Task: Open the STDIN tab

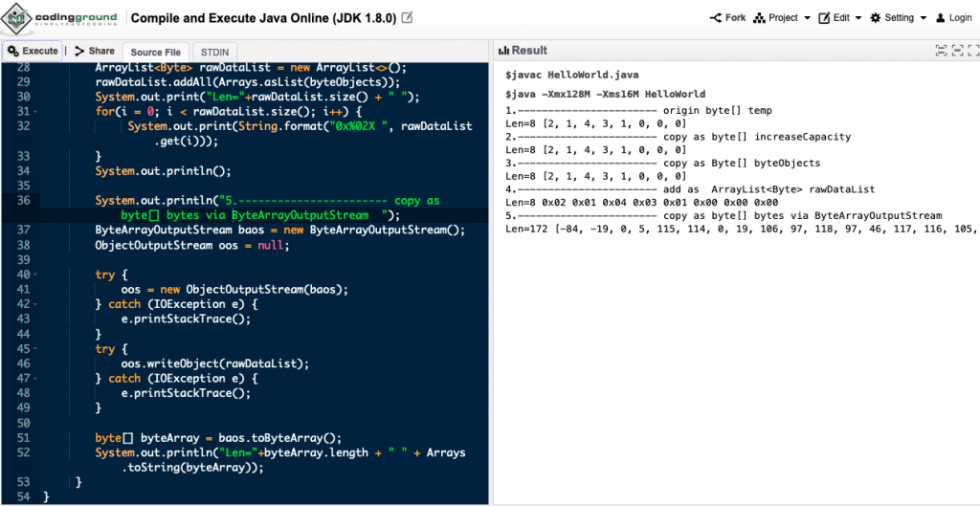Action: click(215, 53)
